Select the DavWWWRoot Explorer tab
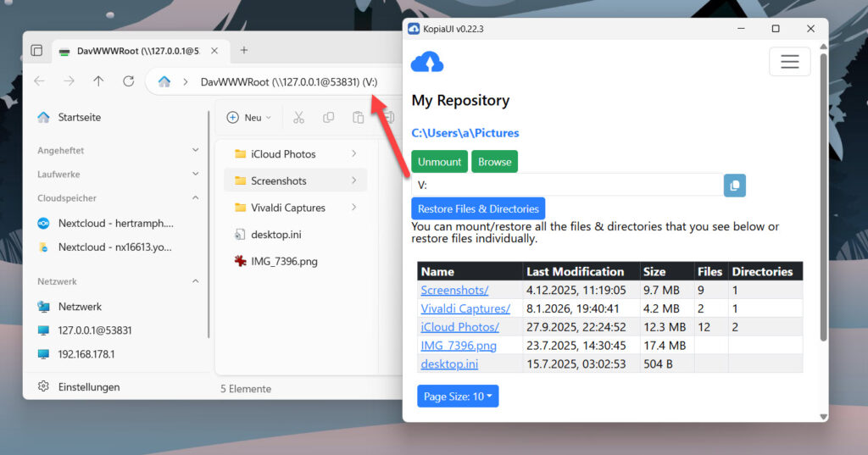Screen dimensions: 868x455 [136, 51]
